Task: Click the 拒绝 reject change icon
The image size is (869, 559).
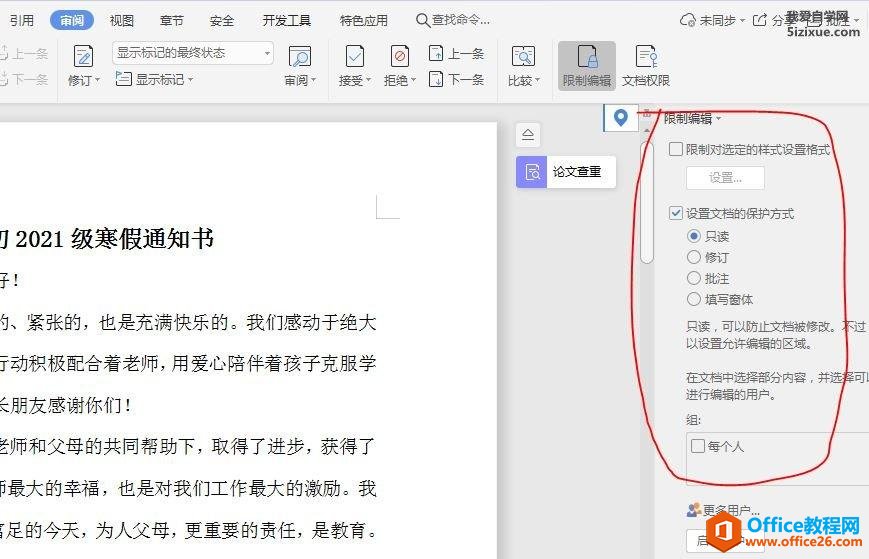Action: coord(400,57)
